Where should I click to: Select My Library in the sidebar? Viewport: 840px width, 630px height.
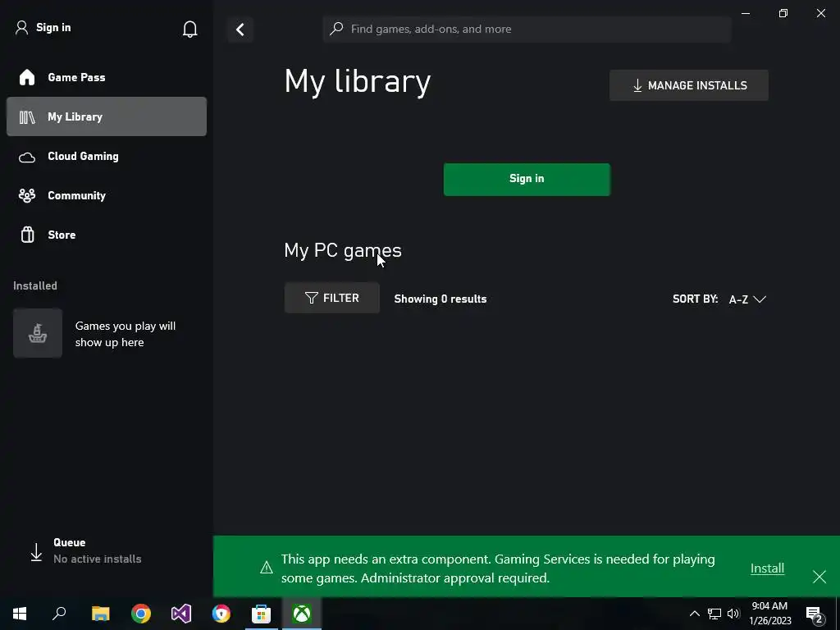click(x=107, y=116)
